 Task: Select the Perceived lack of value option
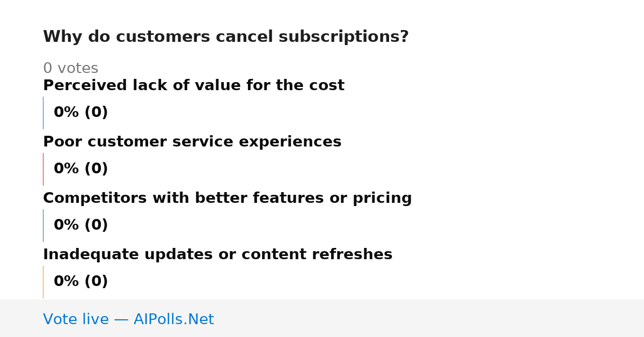[x=194, y=85]
